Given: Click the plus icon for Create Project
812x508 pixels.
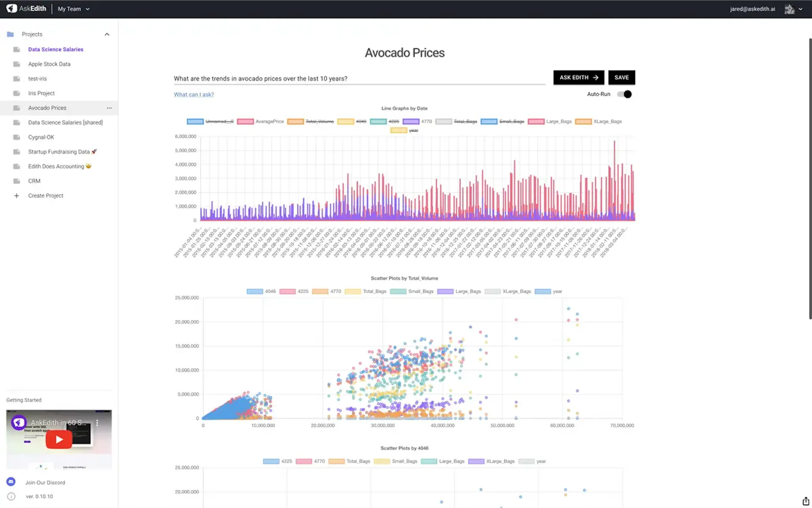Looking at the screenshot, I should click(x=16, y=195).
